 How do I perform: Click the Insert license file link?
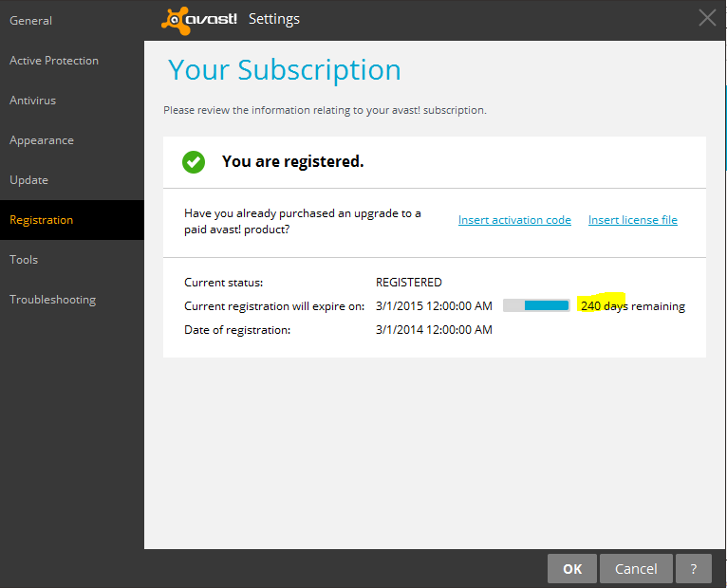(633, 220)
